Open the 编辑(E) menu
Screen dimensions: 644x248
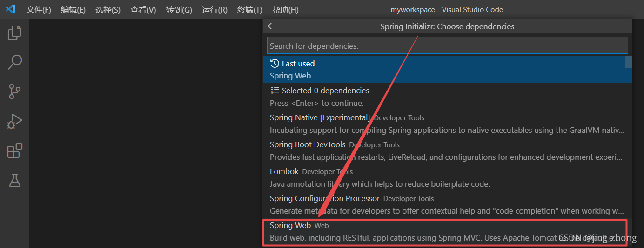(x=73, y=10)
